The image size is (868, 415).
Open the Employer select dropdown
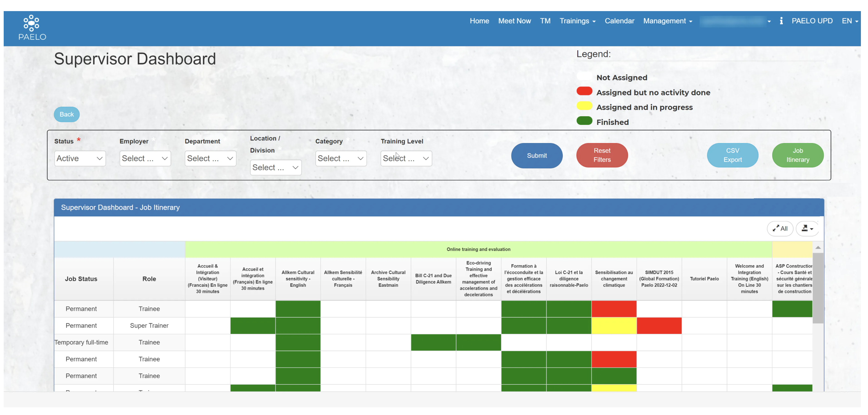click(x=145, y=158)
